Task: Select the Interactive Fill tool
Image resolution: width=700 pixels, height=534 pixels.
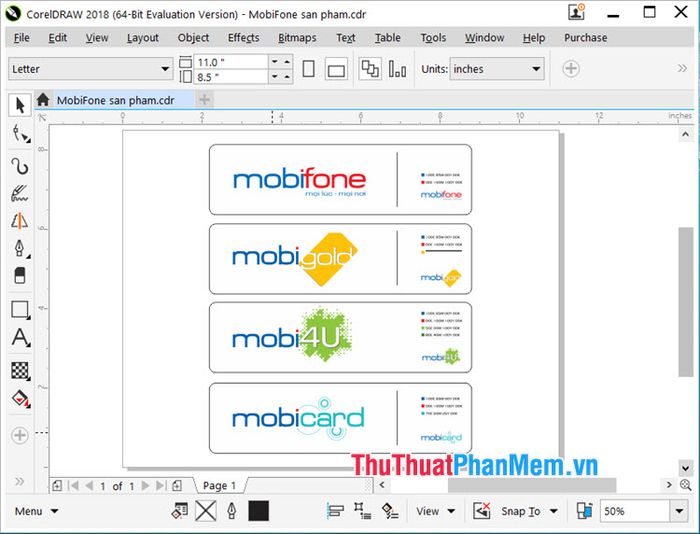Action: pyautogui.click(x=21, y=398)
